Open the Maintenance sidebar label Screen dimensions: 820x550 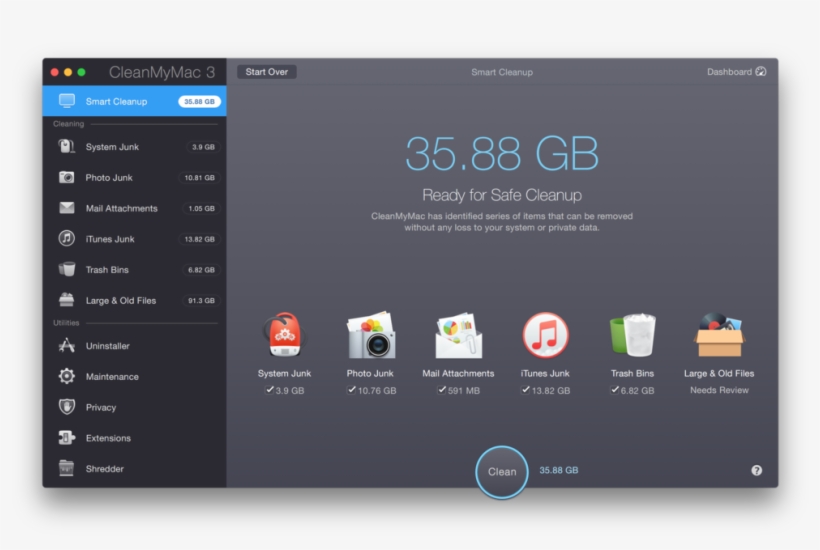112,376
